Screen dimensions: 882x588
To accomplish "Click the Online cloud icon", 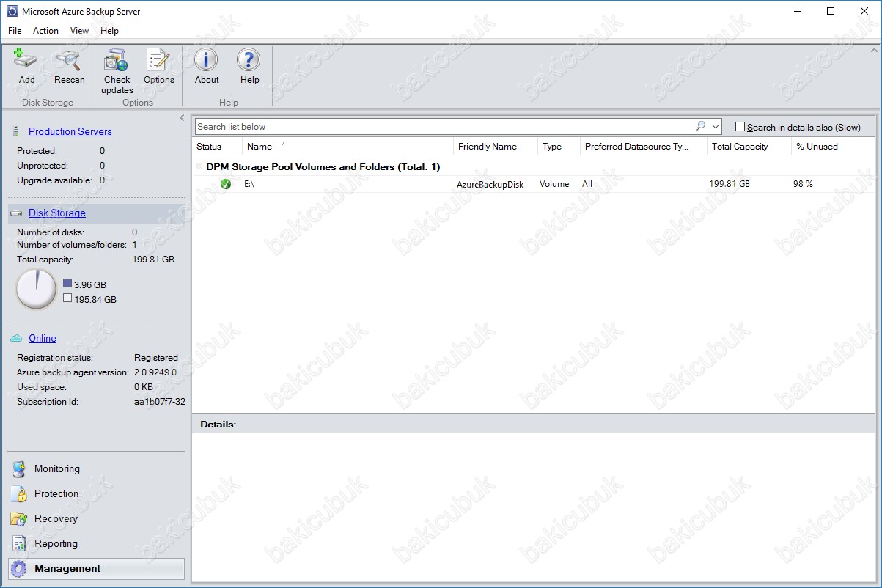I will [16, 338].
